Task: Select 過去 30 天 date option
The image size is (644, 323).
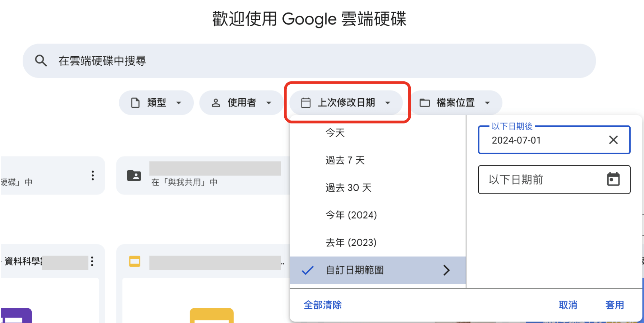Action: 378,188
